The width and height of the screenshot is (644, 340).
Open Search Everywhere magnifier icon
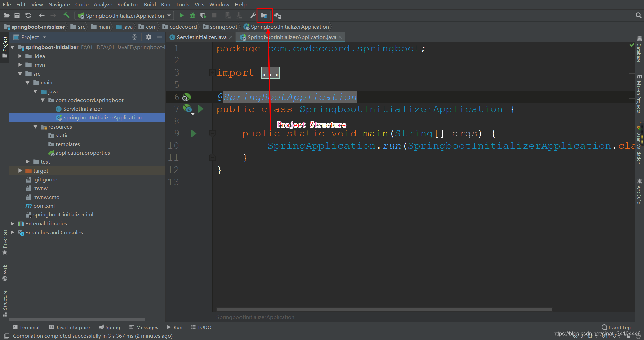pyautogui.click(x=639, y=15)
